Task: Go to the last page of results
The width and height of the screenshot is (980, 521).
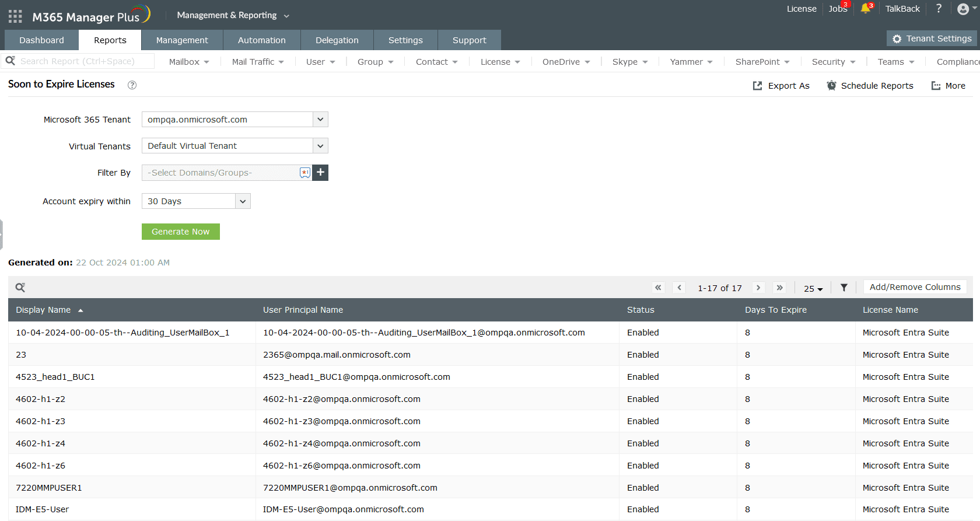Action: [779, 288]
